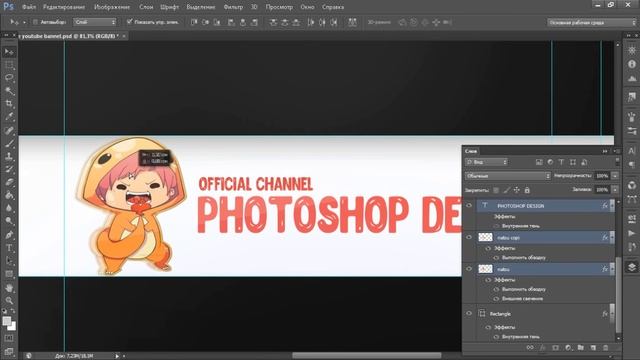Screen dimensions: 640x360
Task: Select the History Brush tool
Action: click(9, 169)
